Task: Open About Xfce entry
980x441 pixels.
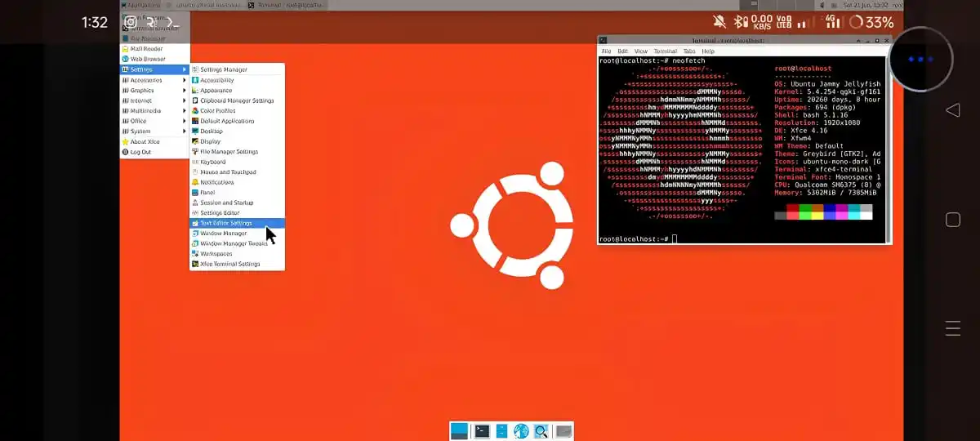Action: 154,141
